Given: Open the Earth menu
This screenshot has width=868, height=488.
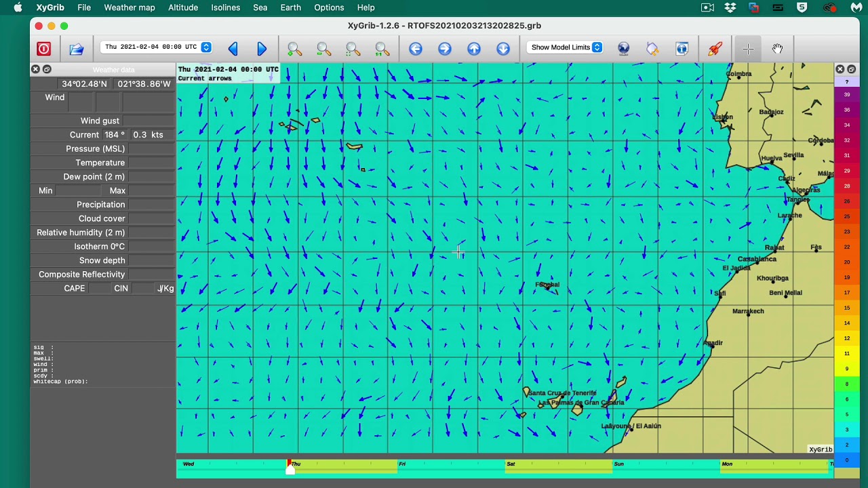Looking at the screenshot, I should coord(290,7).
